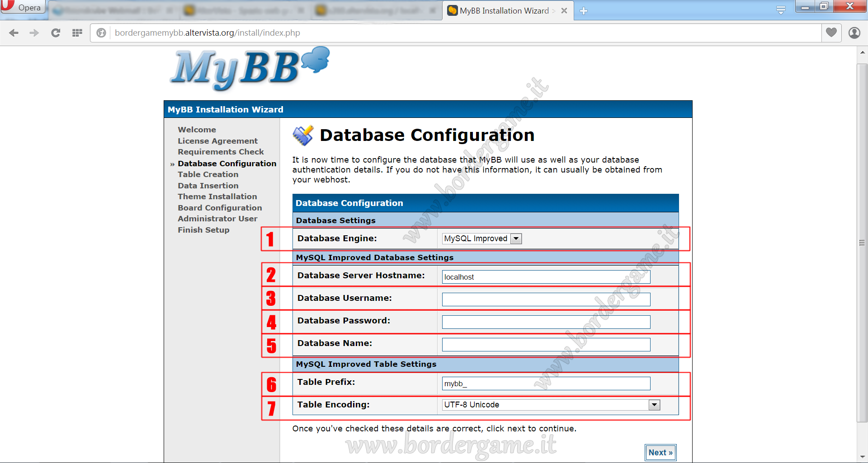Open the user account icon
The height and width of the screenshot is (463, 868).
(x=854, y=33)
